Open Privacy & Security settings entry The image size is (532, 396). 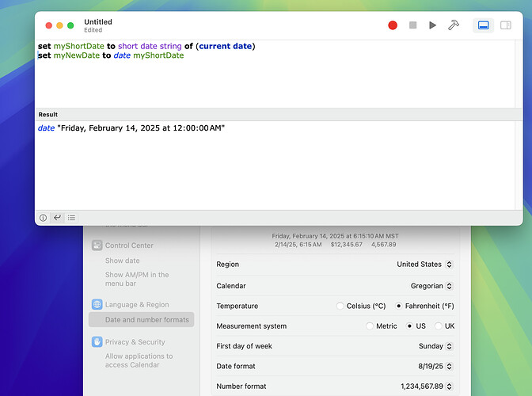pyautogui.click(x=135, y=341)
